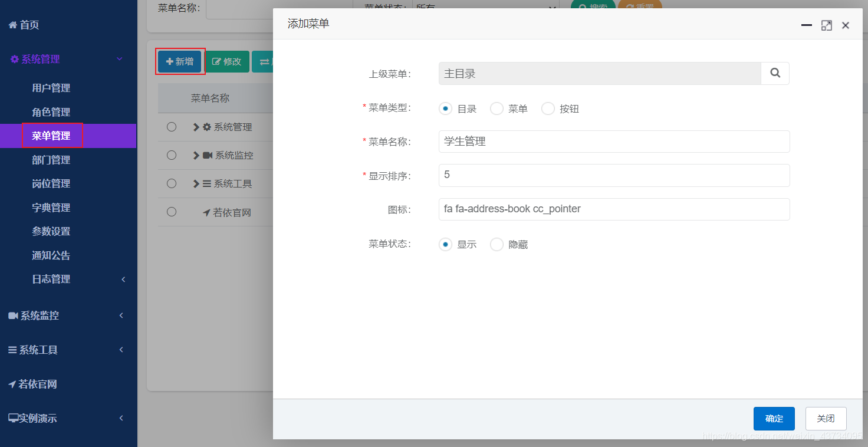
Task: Select 隐藏 for menu status
Action: tap(497, 244)
